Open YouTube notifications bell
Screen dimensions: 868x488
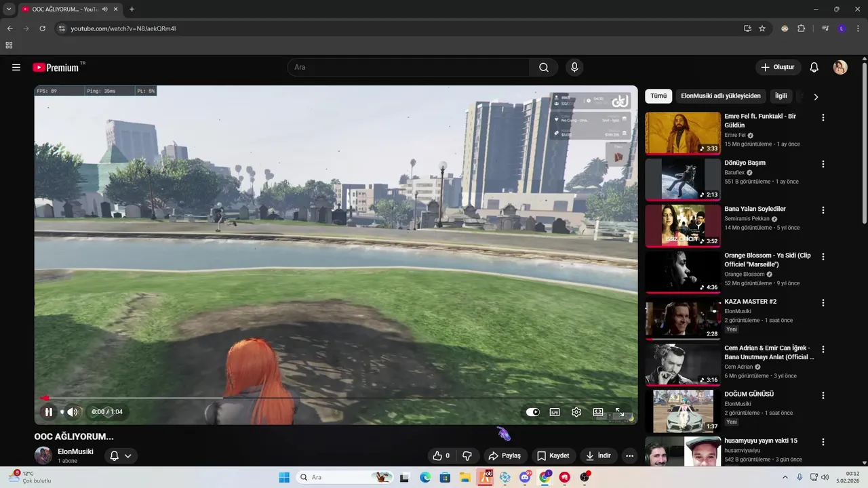point(814,67)
